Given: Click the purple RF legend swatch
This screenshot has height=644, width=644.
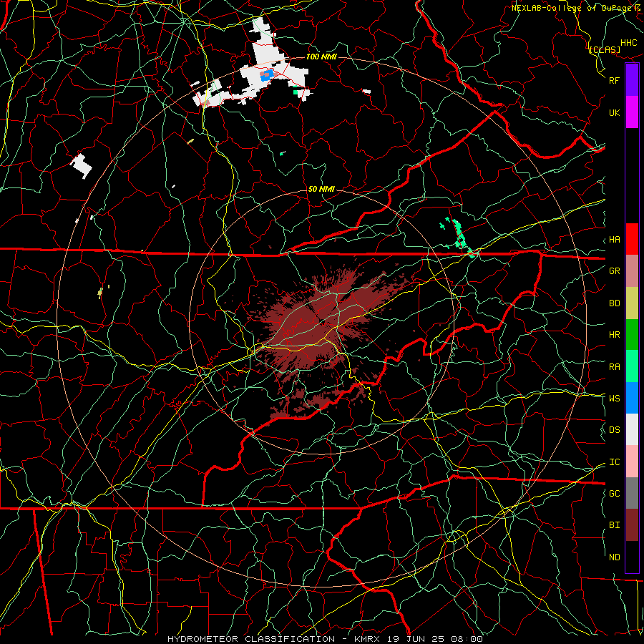Looking at the screenshot, I should pyautogui.click(x=632, y=80).
